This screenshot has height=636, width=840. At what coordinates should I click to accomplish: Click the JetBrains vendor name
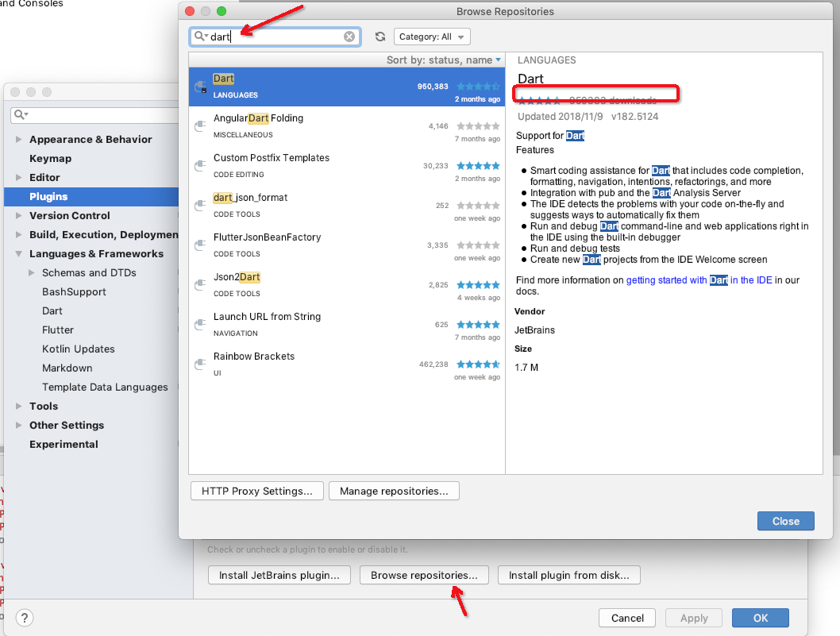(534, 330)
